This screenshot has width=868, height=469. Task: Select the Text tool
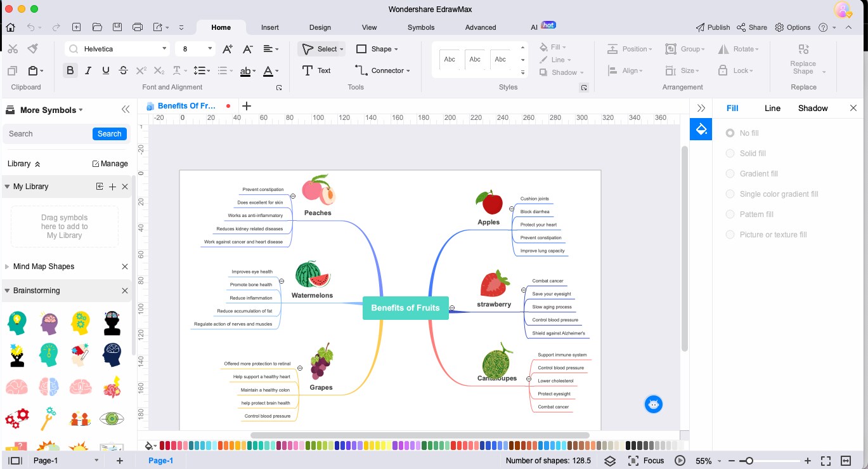[316, 70]
